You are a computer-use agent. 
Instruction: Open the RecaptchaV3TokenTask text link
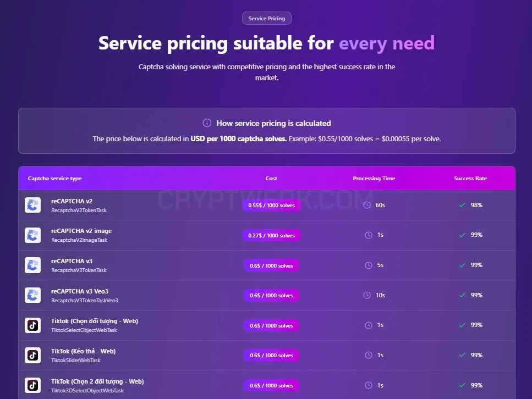[x=79, y=270]
